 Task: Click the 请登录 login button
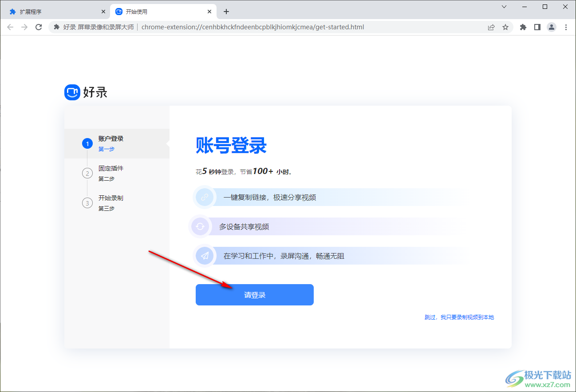pyautogui.click(x=255, y=295)
